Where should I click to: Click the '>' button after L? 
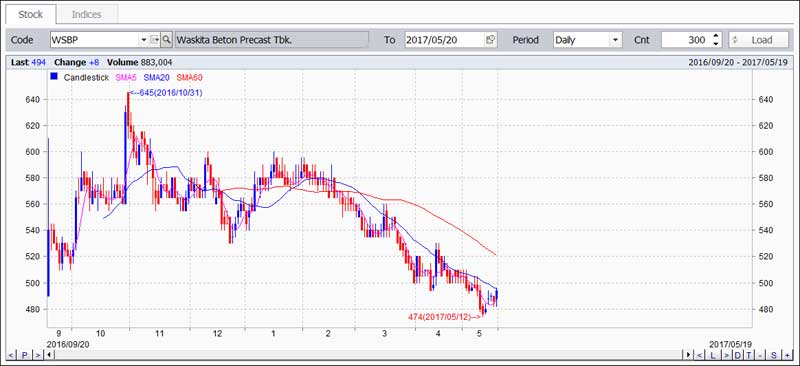click(x=726, y=355)
